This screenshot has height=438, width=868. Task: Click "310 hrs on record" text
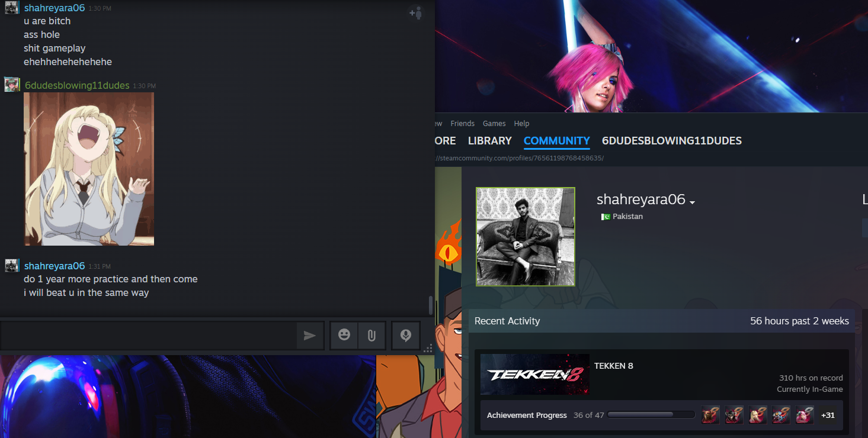(x=811, y=378)
